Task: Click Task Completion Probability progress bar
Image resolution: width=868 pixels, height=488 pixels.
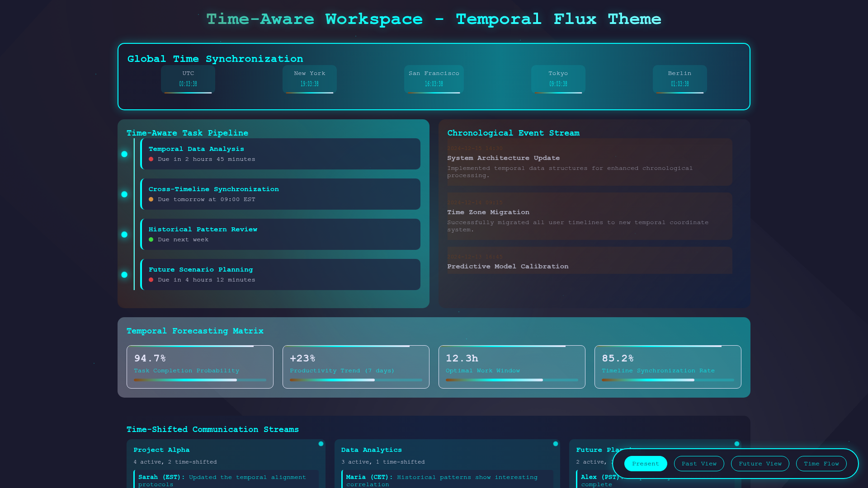Action: pyautogui.click(x=200, y=380)
